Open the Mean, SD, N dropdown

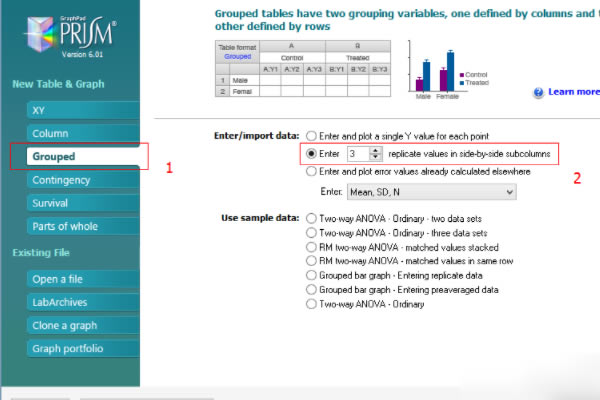(431, 192)
